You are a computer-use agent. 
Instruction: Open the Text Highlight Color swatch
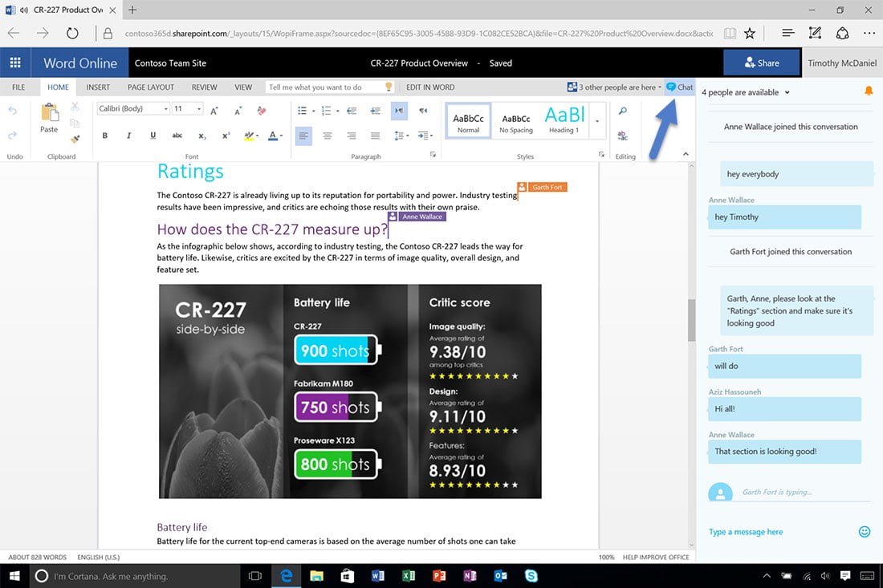[249, 136]
